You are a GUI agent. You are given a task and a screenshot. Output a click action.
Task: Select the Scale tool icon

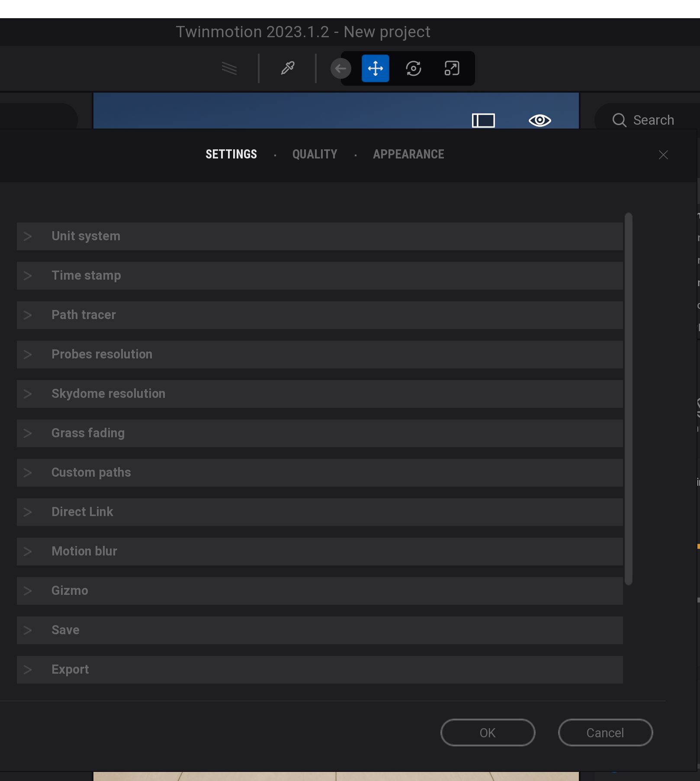452,68
